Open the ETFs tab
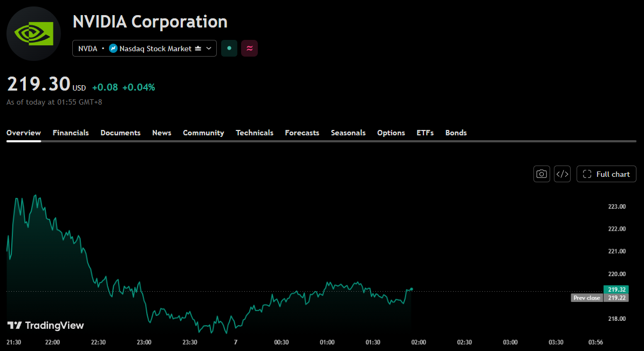This screenshot has height=351, width=644. pos(425,133)
